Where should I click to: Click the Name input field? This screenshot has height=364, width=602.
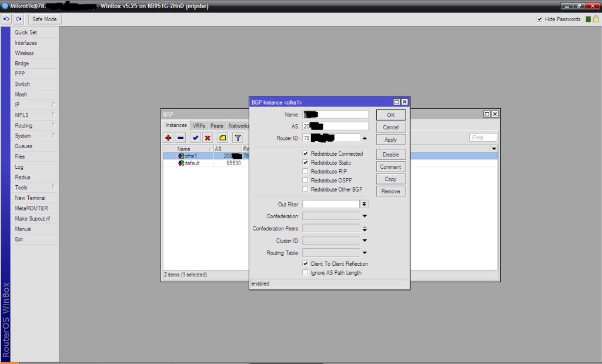(x=335, y=115)
